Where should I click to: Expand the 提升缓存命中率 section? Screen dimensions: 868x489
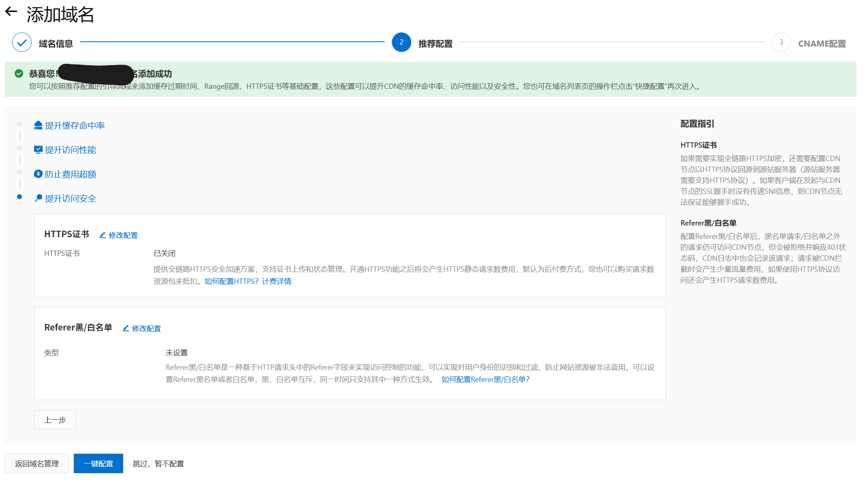click(x=75, y=126)
